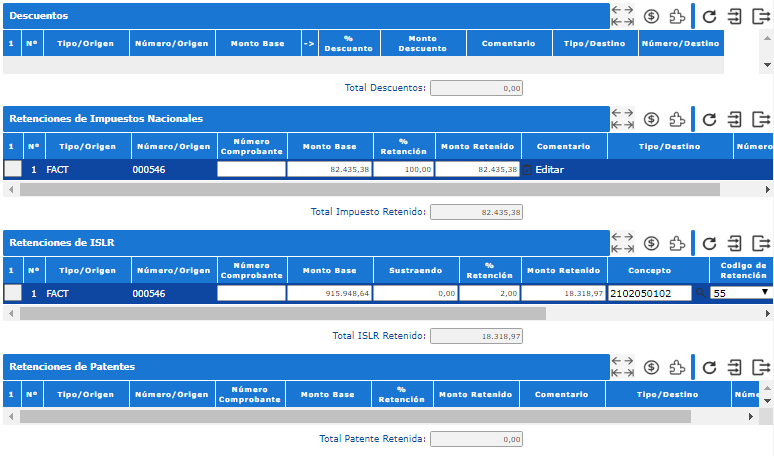This screenshot has height=456, width=774.
Task: Refresh the Retenciones de Patentes section
Action: 709,368
